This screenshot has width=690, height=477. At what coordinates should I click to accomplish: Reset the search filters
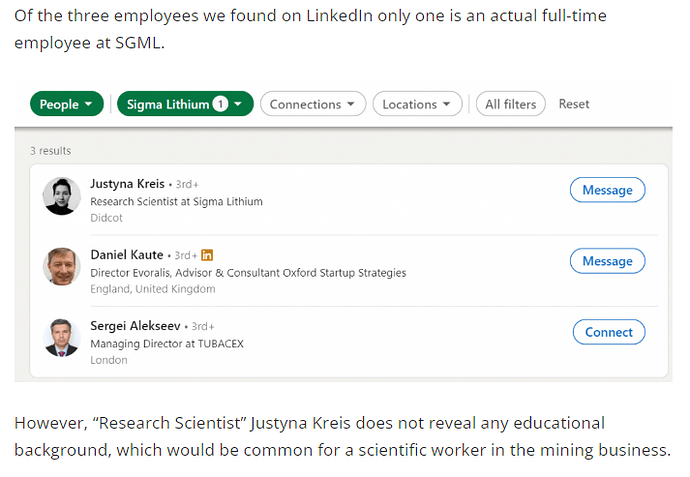pos(574,104)
